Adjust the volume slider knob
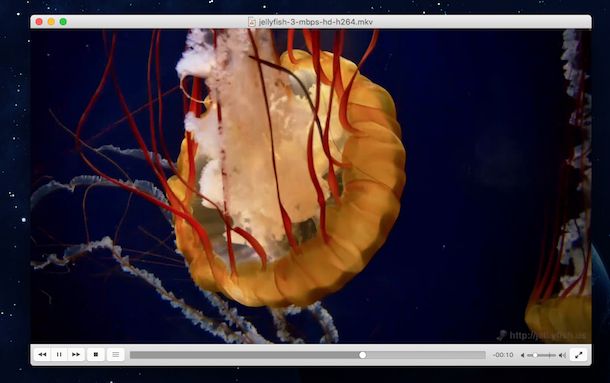 535,355
